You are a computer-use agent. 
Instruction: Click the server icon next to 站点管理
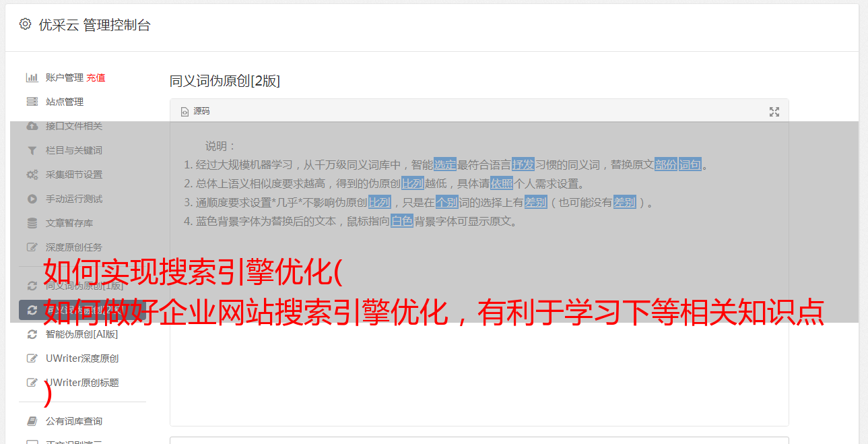(x=32, y=102)
